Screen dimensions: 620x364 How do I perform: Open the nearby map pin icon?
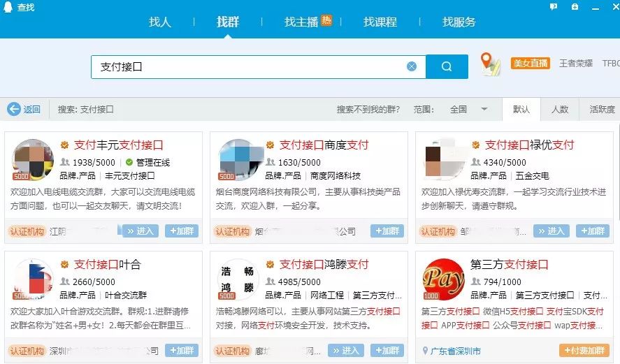click(490, 64)
